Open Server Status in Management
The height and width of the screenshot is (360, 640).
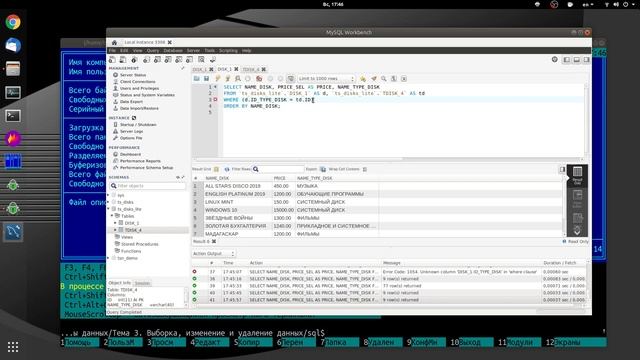133,75
